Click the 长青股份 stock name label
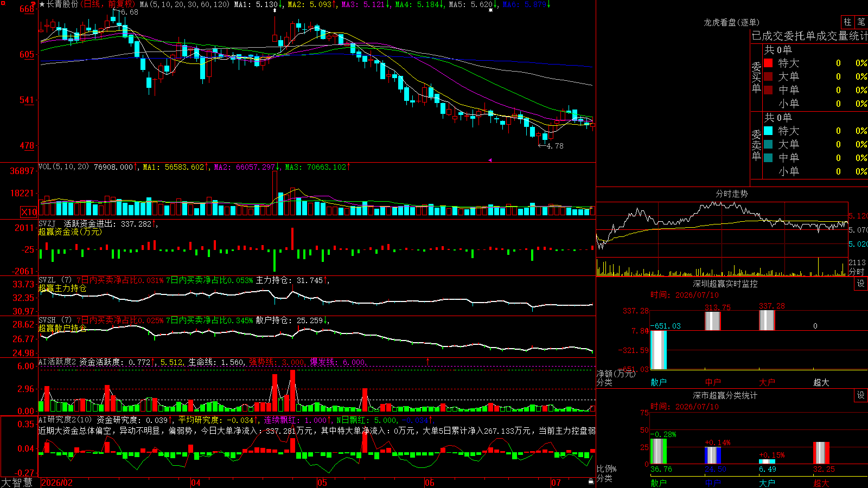The height and width of the screenshot is (488, 868). [x=62, y=4]
